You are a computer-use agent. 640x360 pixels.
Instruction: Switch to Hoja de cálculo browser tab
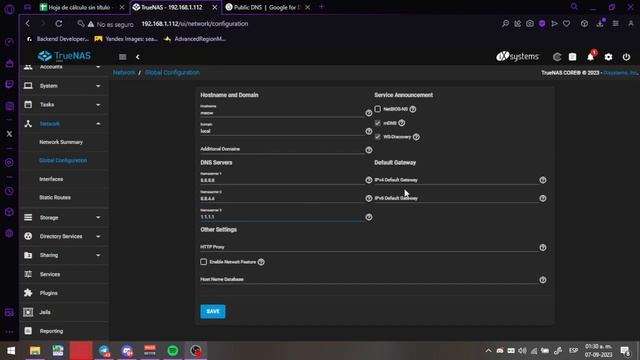tap(82, 7)
